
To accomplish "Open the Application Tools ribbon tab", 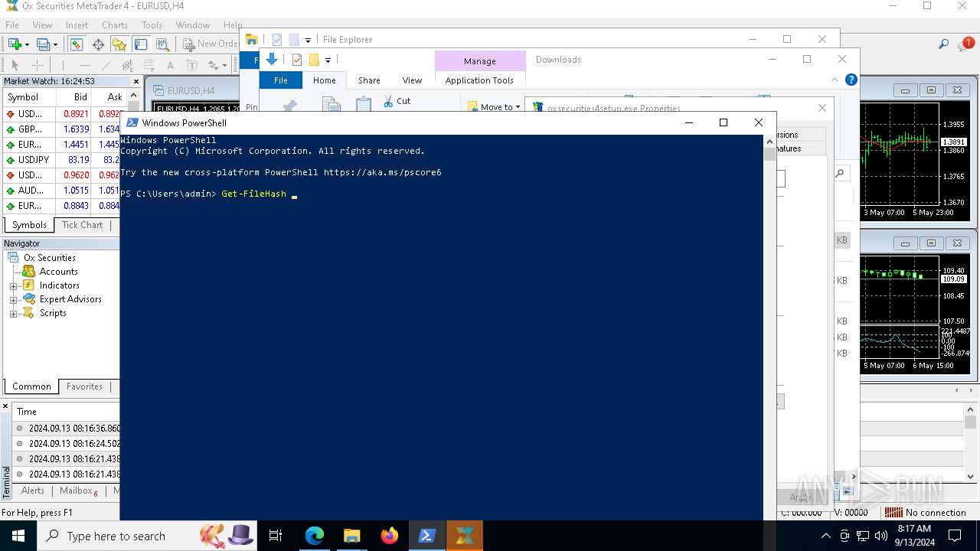I will coord(479,80).
